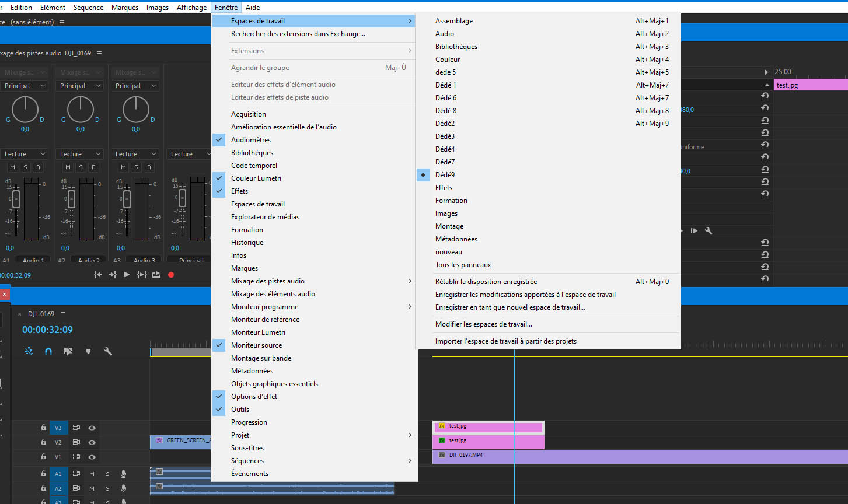Toggle the magnet Snap icon in the timeline
This screenshot has width=848, height=504.
[48, 351]
